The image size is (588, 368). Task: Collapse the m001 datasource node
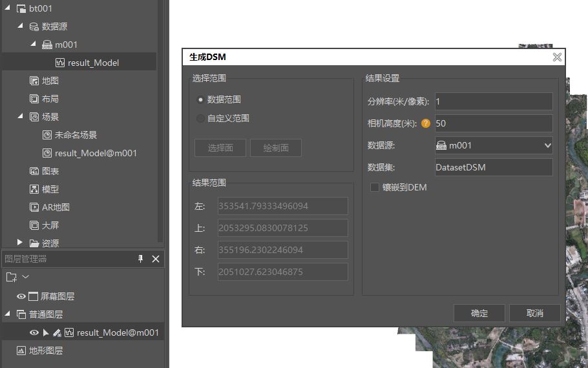point(34,44)
